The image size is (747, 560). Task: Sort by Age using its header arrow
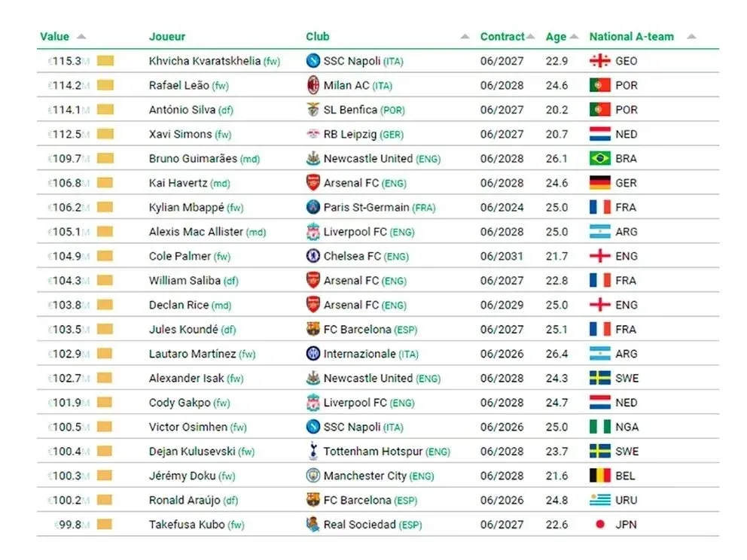coord(574,37)
